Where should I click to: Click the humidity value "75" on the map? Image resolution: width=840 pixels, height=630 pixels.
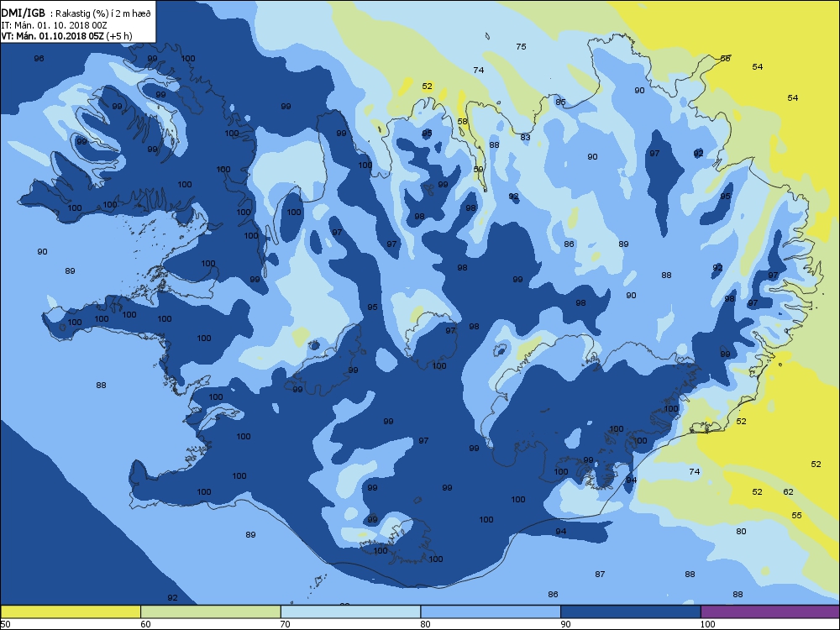[521, 46]
